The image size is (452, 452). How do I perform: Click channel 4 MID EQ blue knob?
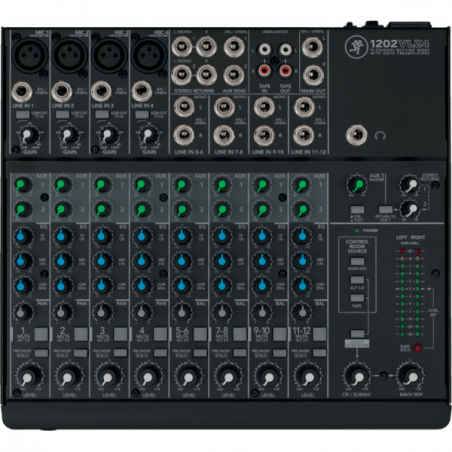coord(142,261)
